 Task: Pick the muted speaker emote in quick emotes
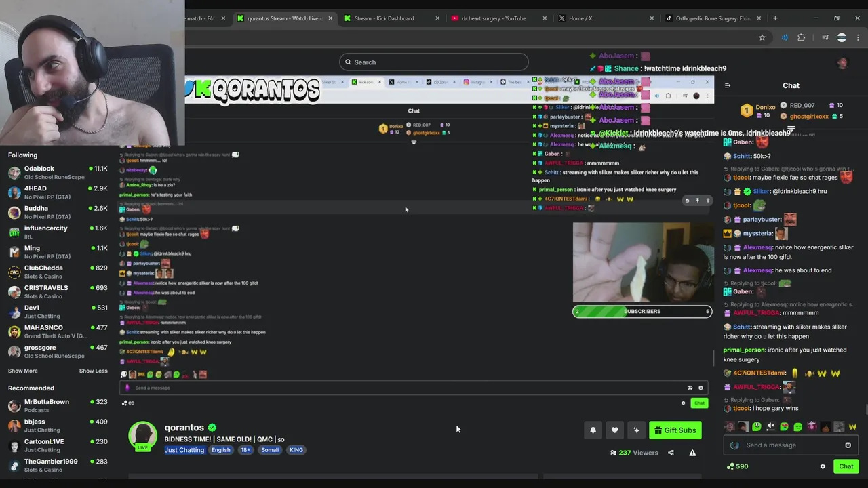[x=770, y=427]
